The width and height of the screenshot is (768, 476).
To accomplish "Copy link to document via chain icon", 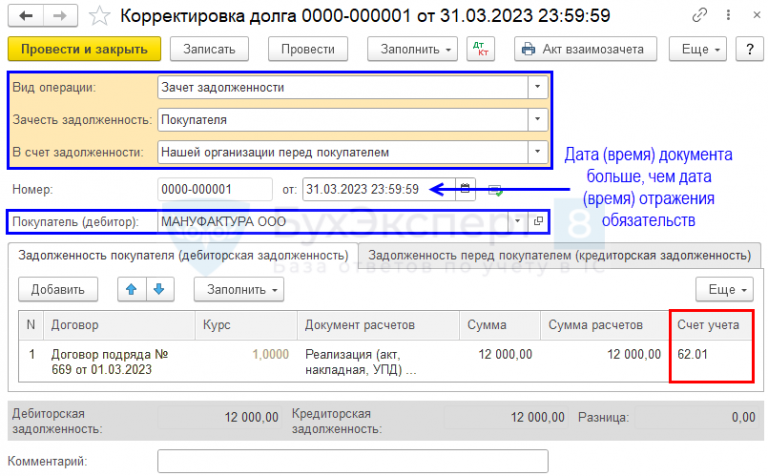I will click(699, 16).
